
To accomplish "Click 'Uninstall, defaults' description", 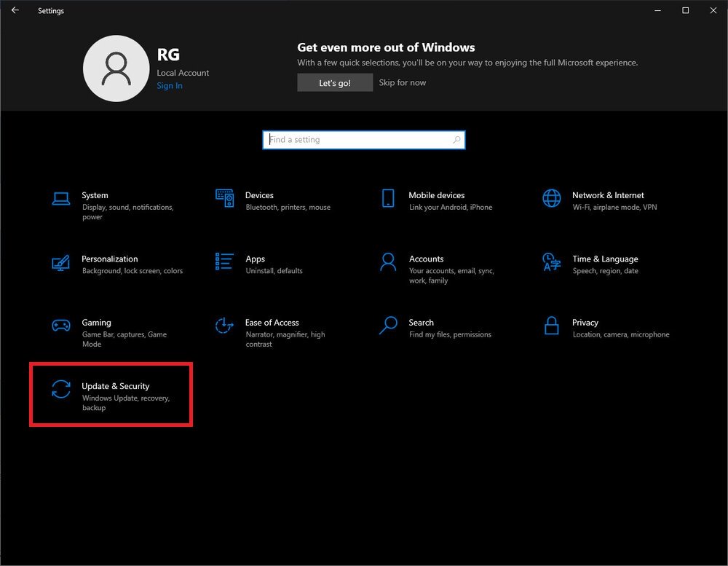I will pos(274,271).
